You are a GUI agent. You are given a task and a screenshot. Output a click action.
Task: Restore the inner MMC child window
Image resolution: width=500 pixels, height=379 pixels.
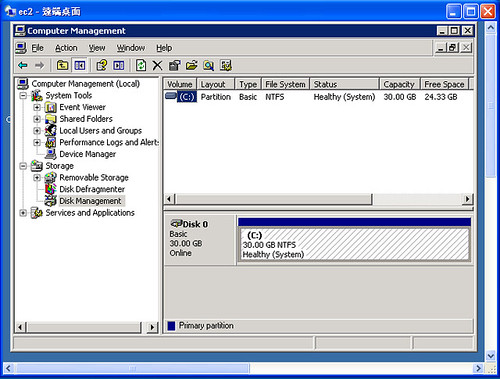[x=453, y=48]
